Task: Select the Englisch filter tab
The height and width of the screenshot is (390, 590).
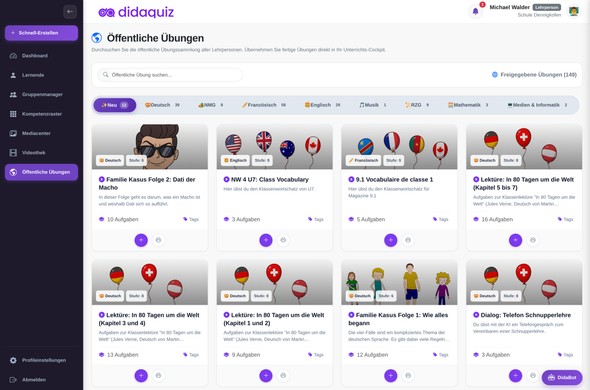Action: click(x=322, y=105)
